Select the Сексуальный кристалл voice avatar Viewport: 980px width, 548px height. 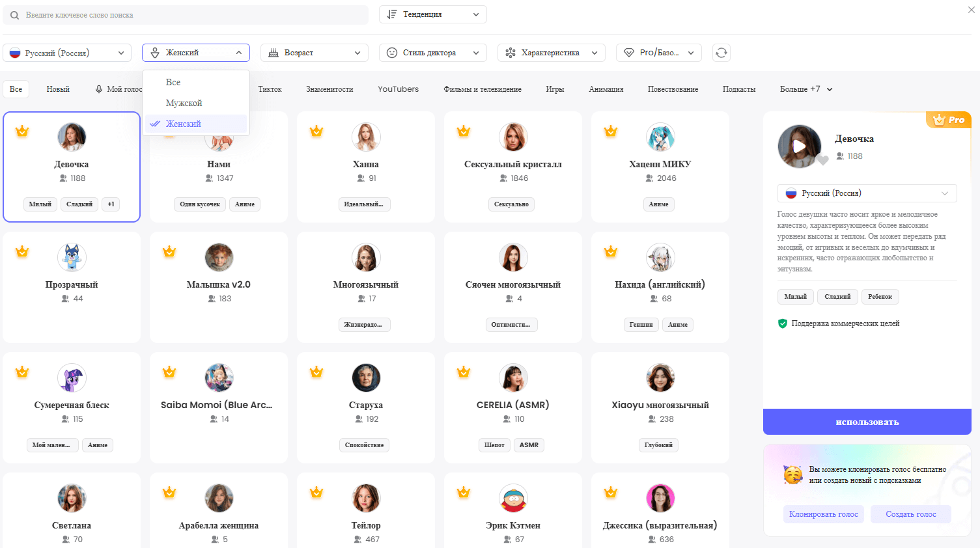point(513,137)
